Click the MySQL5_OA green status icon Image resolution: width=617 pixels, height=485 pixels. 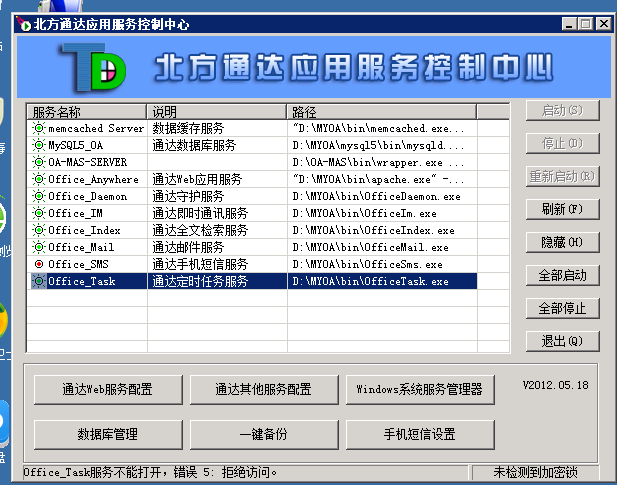39,145
